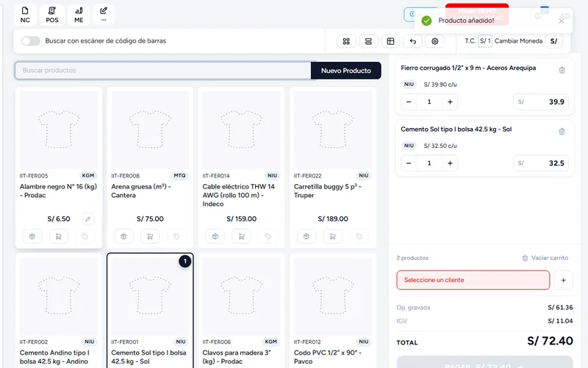View stock box icon for Arena gruesa

pyautogui.click(x=123, y=236)
